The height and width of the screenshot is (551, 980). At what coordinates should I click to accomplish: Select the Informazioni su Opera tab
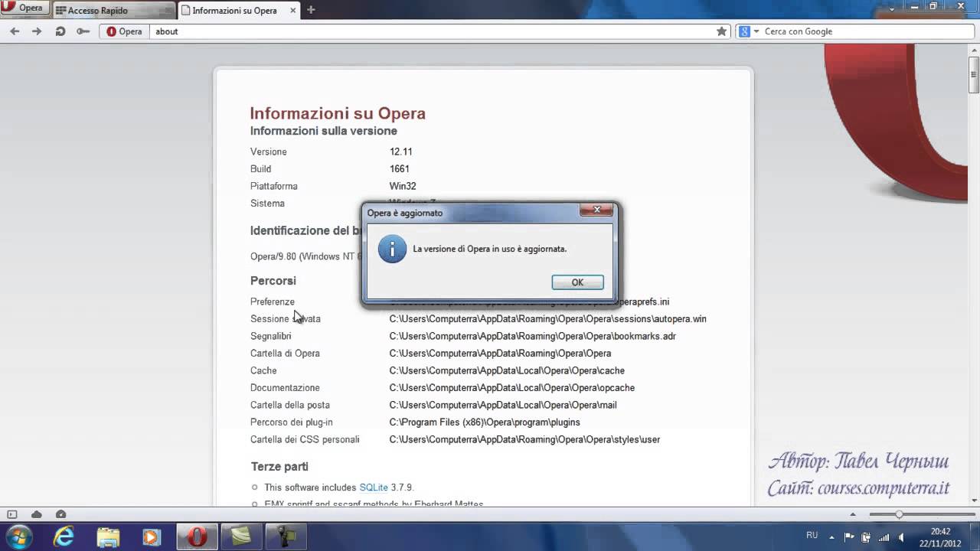pyautogui.click(x=239, y=10)
